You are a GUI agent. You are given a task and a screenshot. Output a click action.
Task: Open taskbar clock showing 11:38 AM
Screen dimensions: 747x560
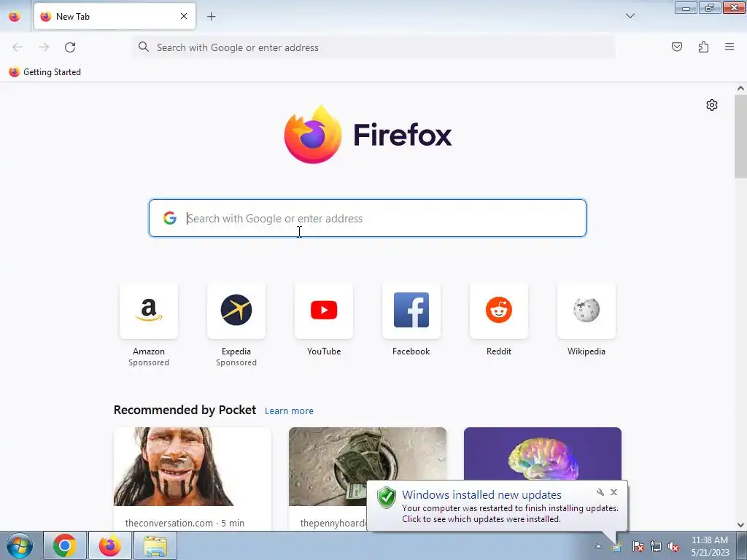click(x=710, y=546)
